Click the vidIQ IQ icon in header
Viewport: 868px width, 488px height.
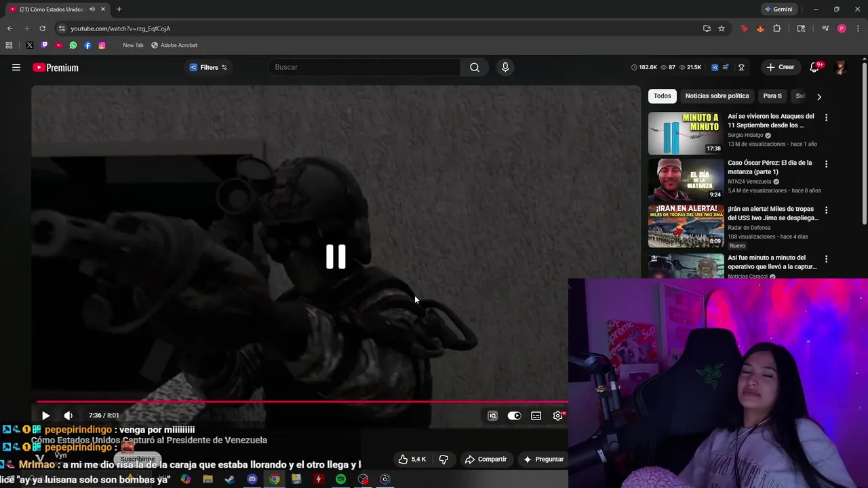[715, 67]
